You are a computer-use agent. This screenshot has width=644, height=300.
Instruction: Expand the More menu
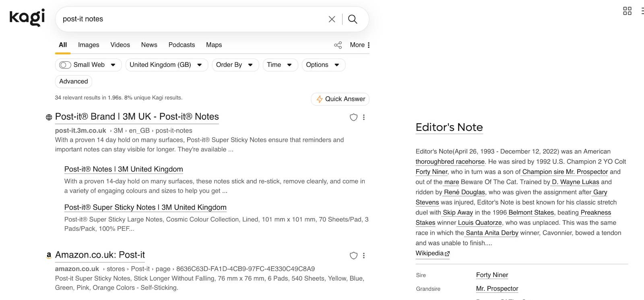pos(360,45)
